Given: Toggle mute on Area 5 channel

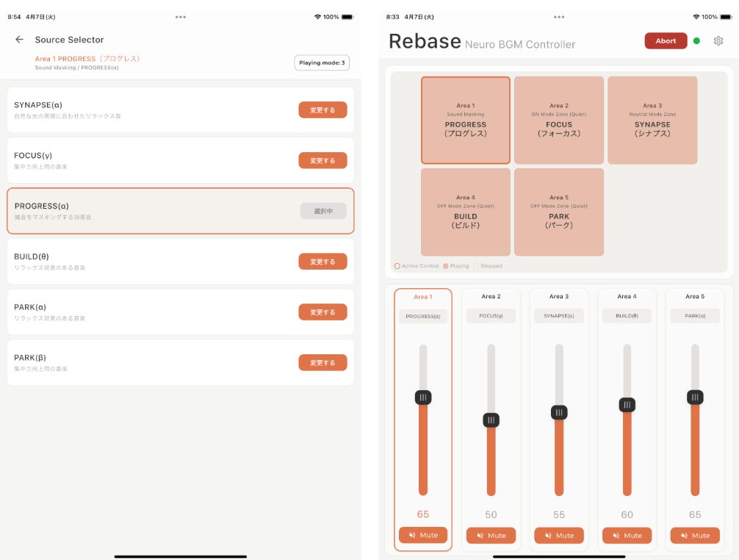Looking at the screenshot, I should tap(695, 536).
